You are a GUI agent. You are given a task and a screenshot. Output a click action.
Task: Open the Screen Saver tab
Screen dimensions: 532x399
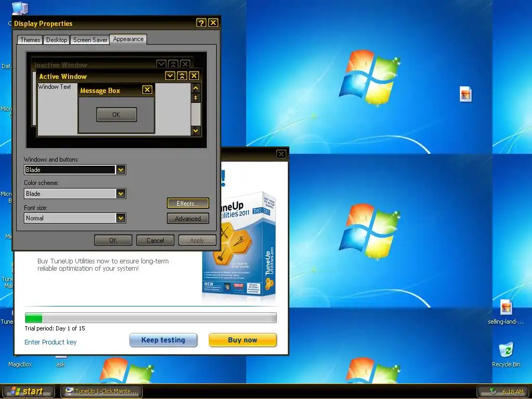pos(90,39)
